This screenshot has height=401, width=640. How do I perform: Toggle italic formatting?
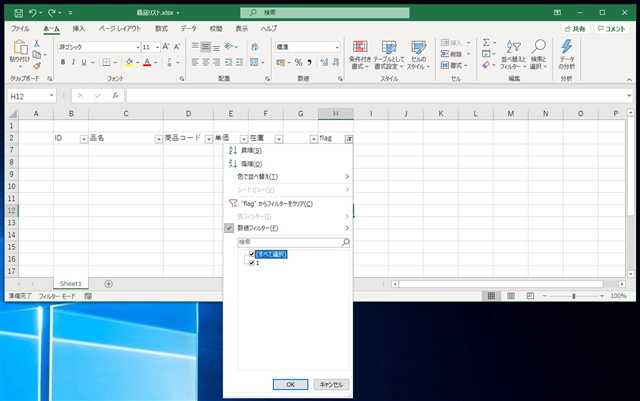(73, 62)
